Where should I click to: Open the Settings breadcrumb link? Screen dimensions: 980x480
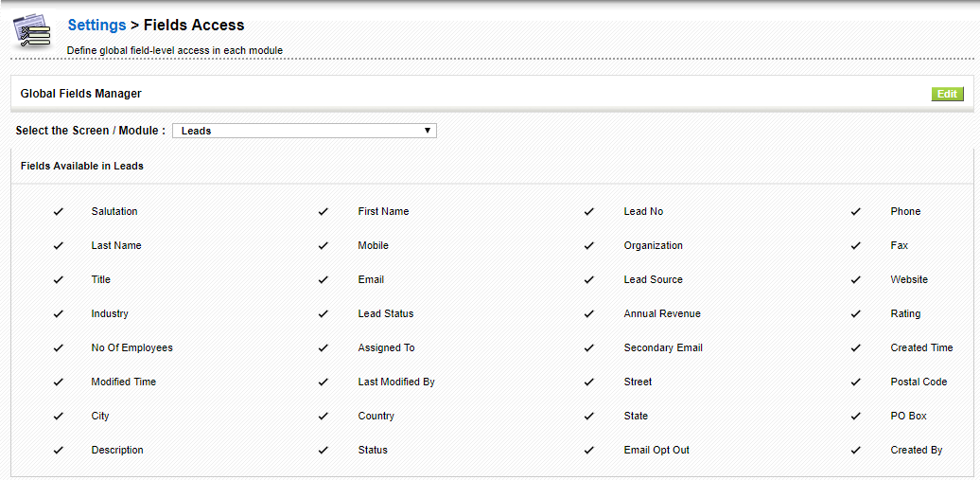96,25
